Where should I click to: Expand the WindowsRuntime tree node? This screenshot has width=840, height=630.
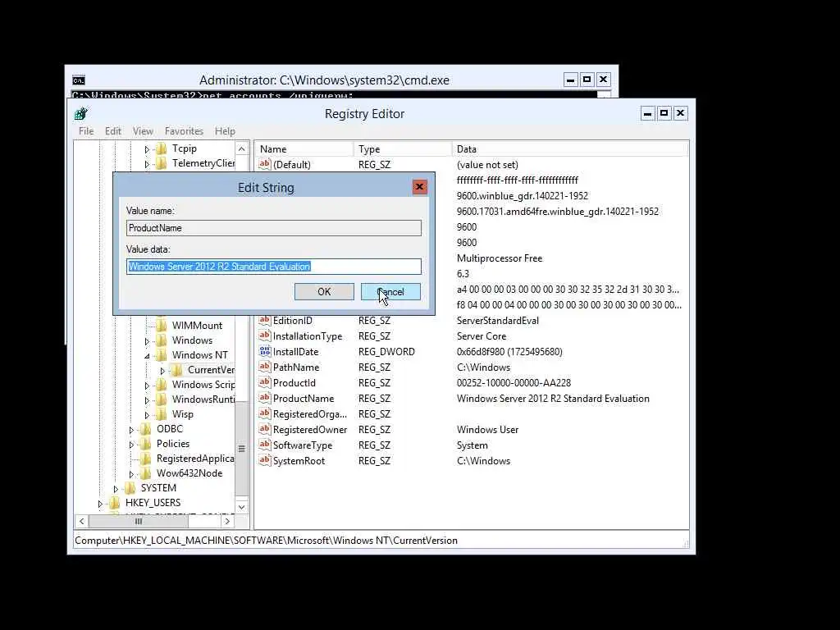147,399
